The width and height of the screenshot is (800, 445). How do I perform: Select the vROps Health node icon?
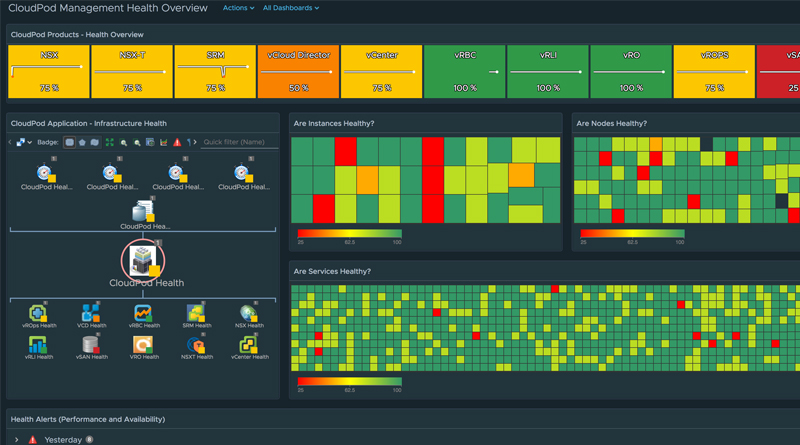coord(39,313)
